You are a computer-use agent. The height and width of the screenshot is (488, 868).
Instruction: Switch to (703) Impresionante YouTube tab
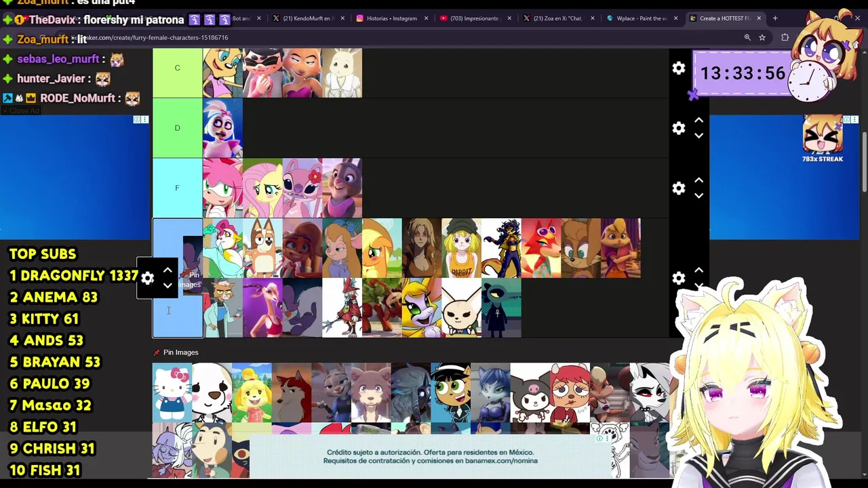pos(475,18)
